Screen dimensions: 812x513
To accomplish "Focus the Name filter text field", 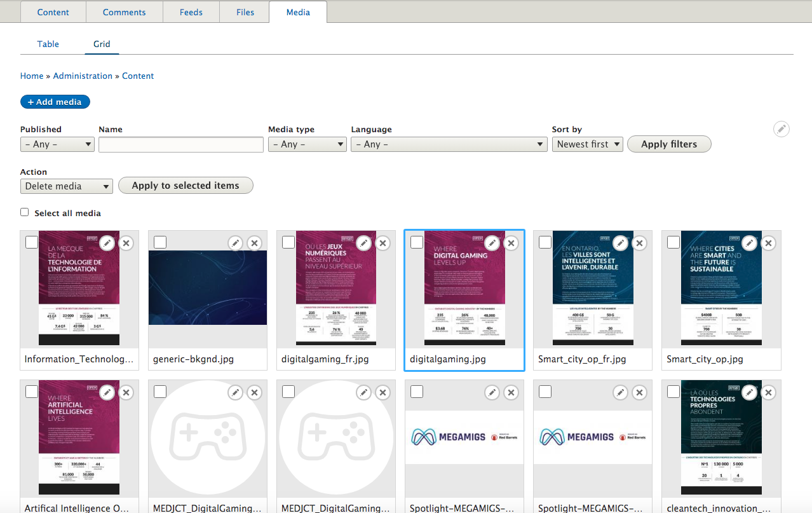I will click(x=181, y=144).
